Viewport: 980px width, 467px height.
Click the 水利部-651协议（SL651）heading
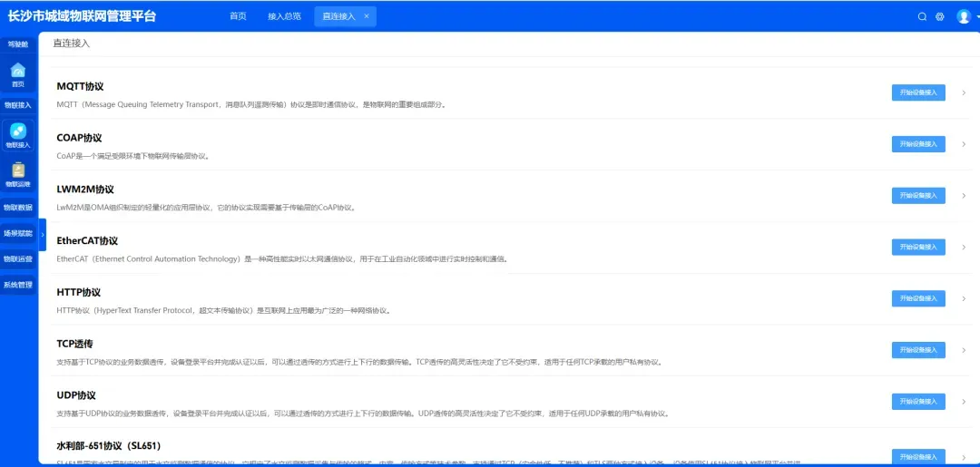(x=109, y=446)
